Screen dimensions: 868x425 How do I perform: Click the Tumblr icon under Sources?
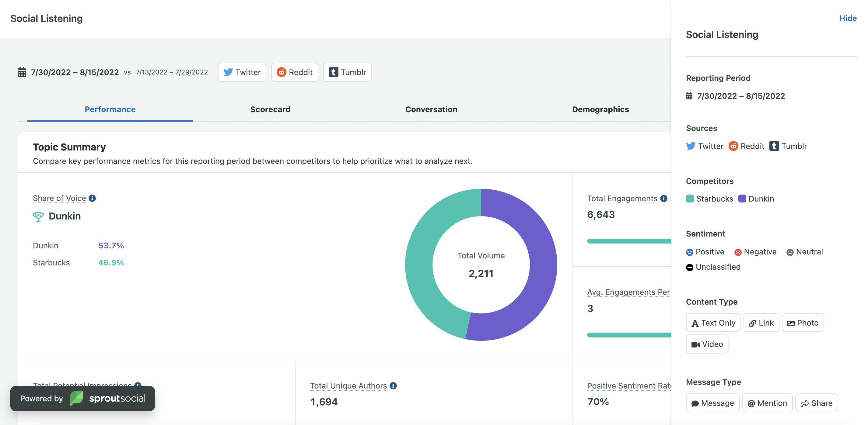tap(774, 146)
